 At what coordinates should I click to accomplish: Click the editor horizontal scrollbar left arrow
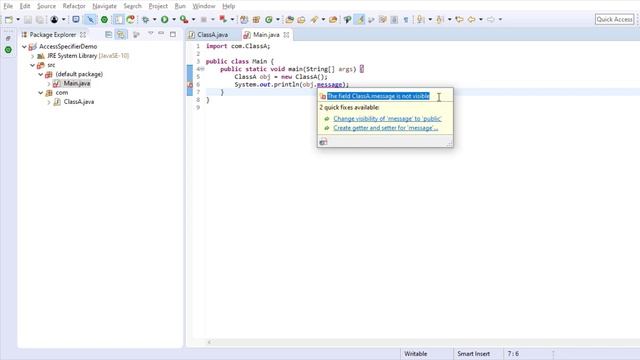click(209, 342)
